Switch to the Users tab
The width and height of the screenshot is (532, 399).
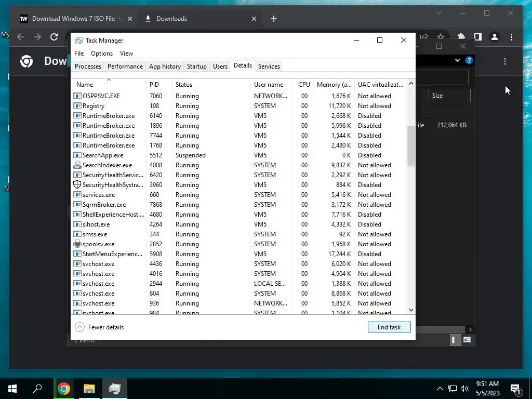click(x=220, y=66)
